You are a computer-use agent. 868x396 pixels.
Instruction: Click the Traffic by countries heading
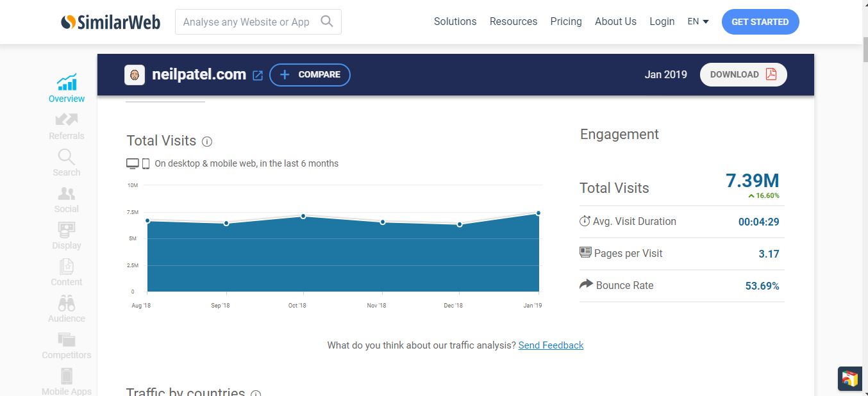click(185, 392)
